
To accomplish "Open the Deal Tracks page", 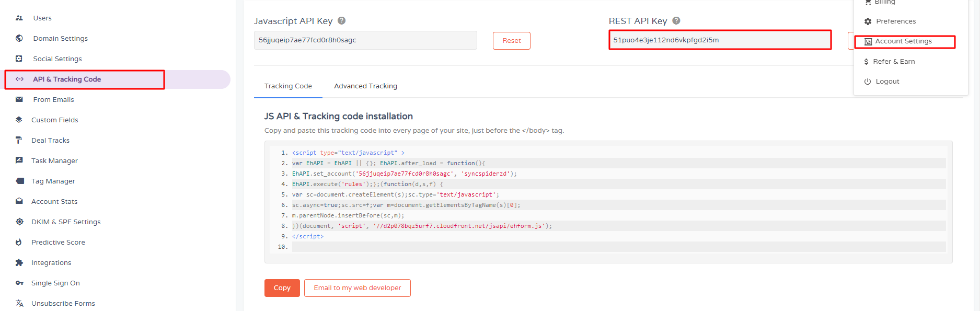I will point(50,140).
